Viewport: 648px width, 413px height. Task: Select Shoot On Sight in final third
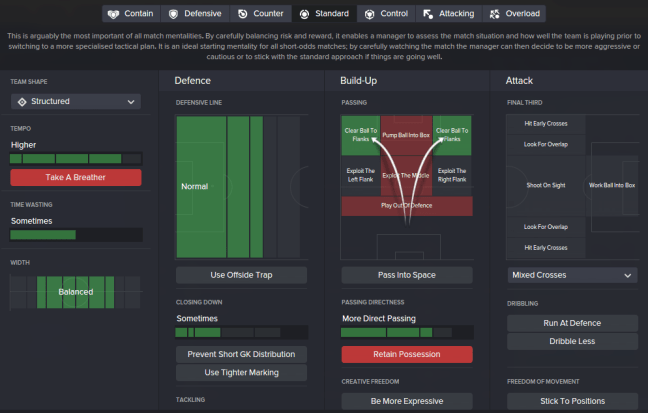546,185
